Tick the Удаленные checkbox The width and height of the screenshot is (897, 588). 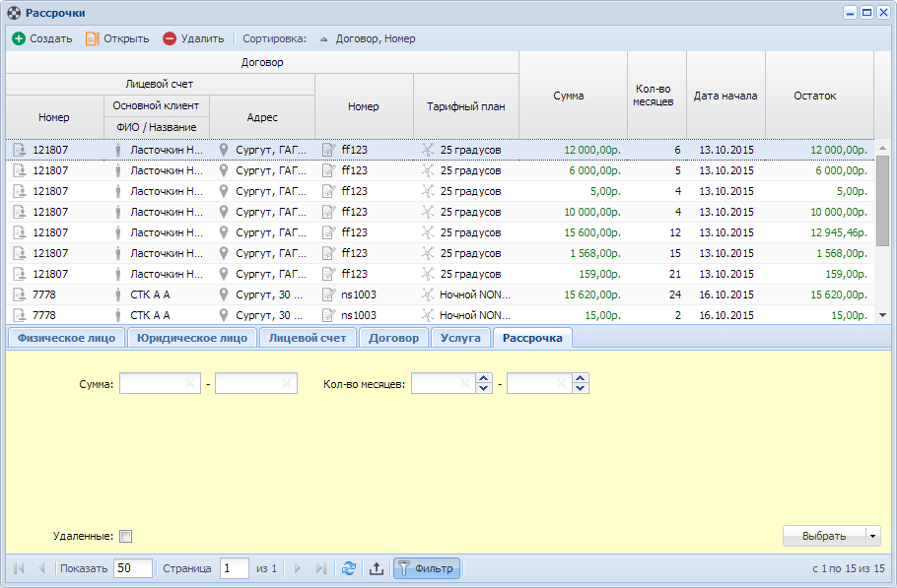pyautogui.click(x=126, y=536)
